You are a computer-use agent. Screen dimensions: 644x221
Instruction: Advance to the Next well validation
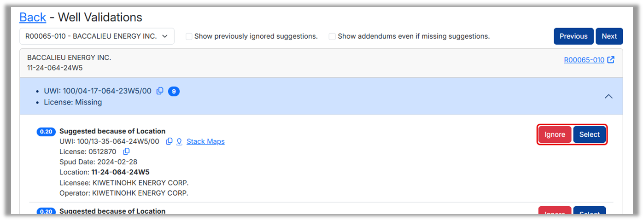coord(609,36)
